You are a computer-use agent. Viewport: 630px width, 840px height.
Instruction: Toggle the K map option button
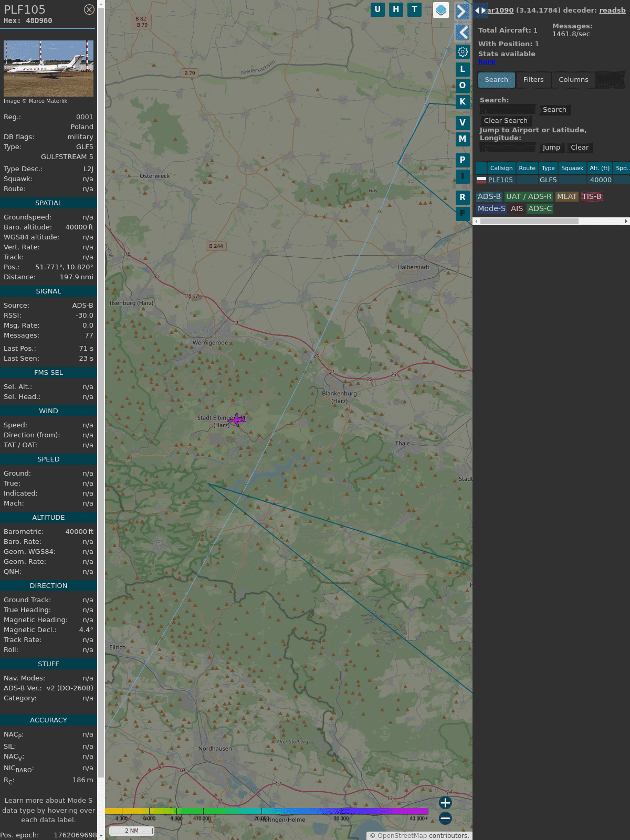(463, 101)
